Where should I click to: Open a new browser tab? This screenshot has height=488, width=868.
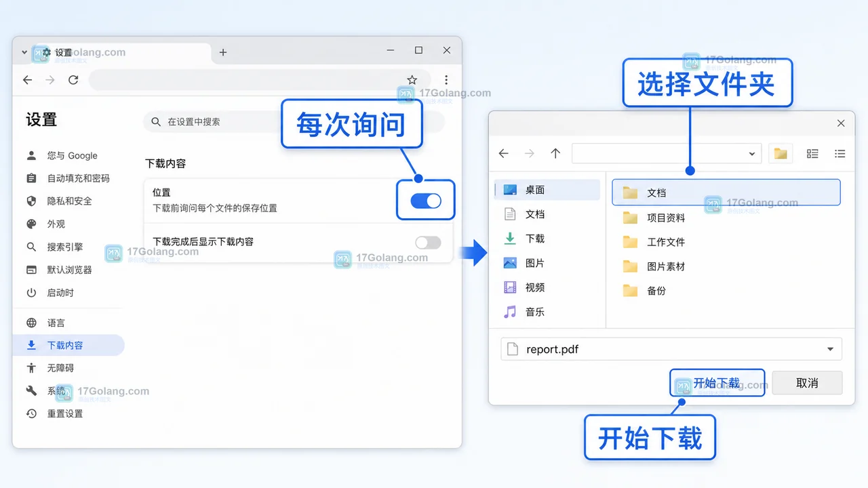click(x=223, y=52)
